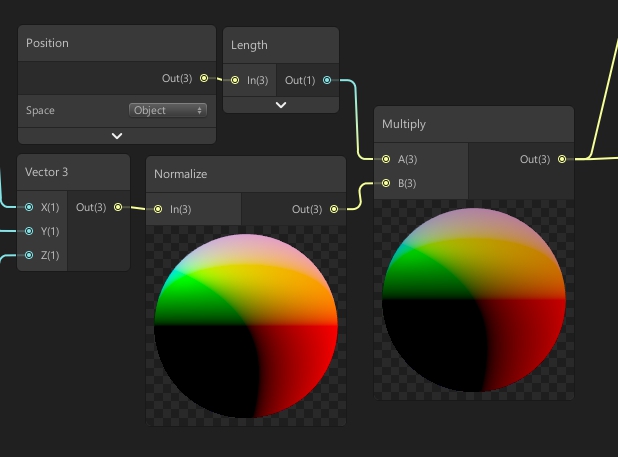
Task: Click the Length node's In(3) input port
Action: (x=235, y=80)
